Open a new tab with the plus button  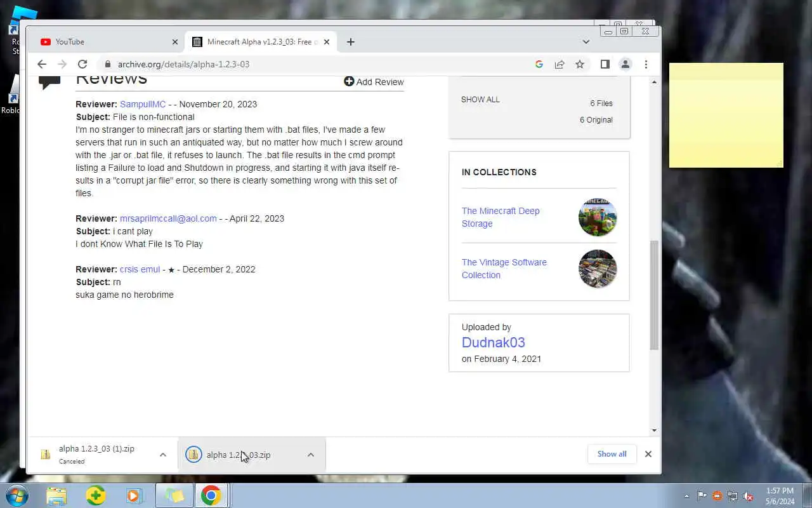pyautogui.click(x=350, y=42)
